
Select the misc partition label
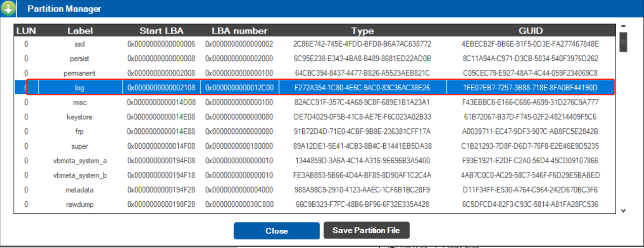pos(79,102)
